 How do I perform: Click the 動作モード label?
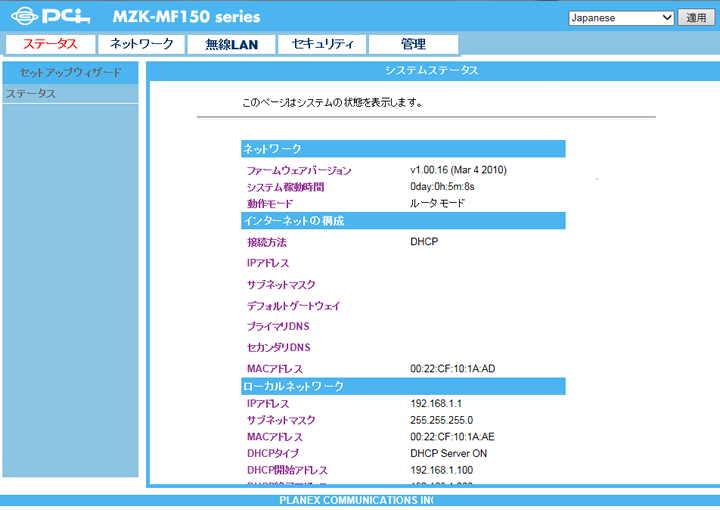point(270,204)
